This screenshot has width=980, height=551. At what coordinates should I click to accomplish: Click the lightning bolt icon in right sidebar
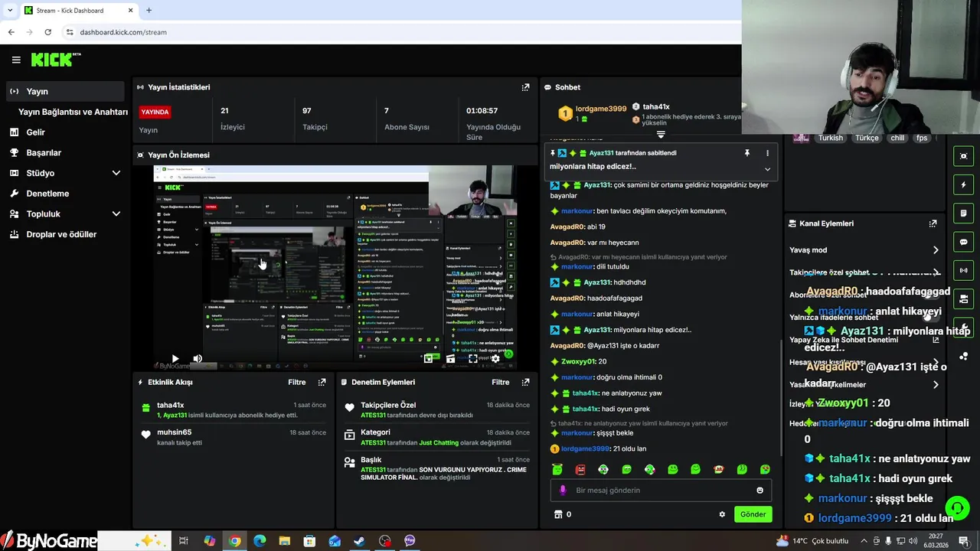(963, 184)
